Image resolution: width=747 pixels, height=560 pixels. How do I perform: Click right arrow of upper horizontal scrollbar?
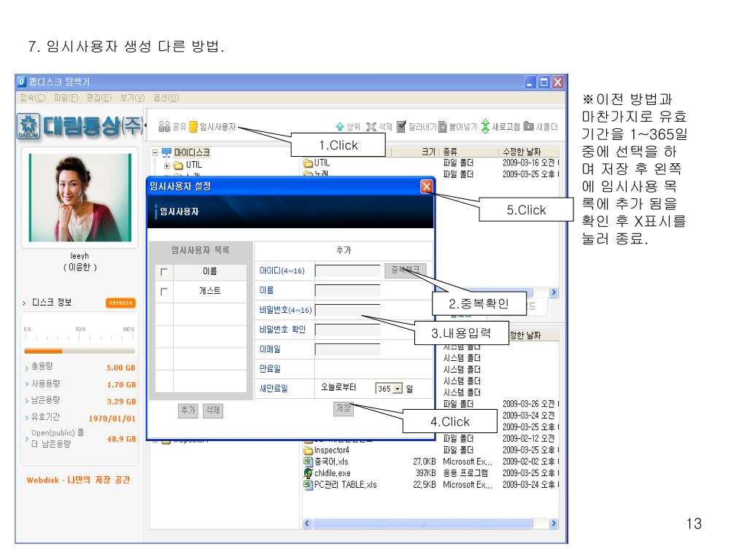point(553,292)
